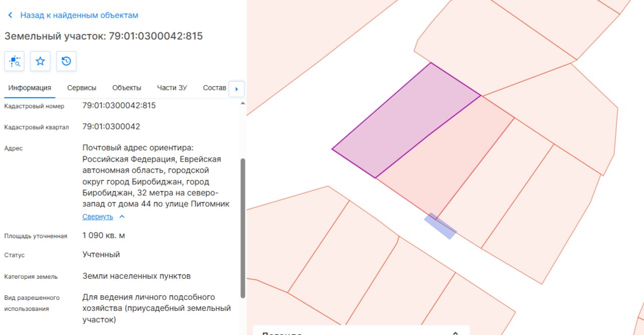
Task: Select the highlighted purple land parcel
Action: point(406,120)
